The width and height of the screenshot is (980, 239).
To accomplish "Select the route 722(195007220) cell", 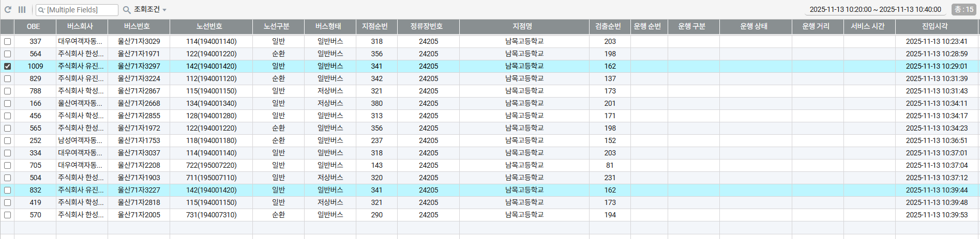I will 211,165.
